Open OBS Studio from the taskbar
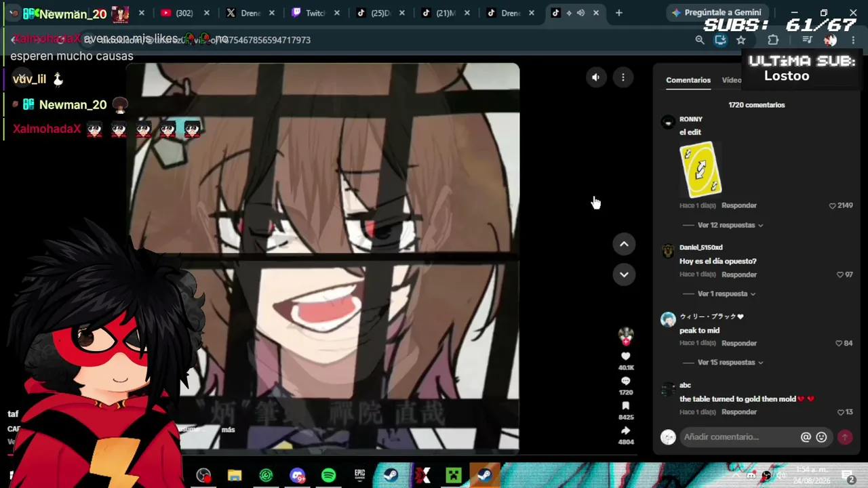The width and height of the screenshot is (868, 488). point(203,475)
